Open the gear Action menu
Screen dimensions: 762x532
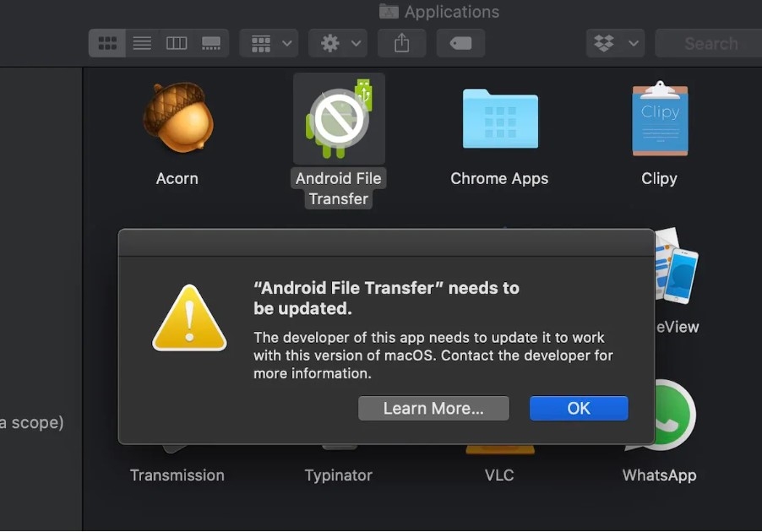338,43
